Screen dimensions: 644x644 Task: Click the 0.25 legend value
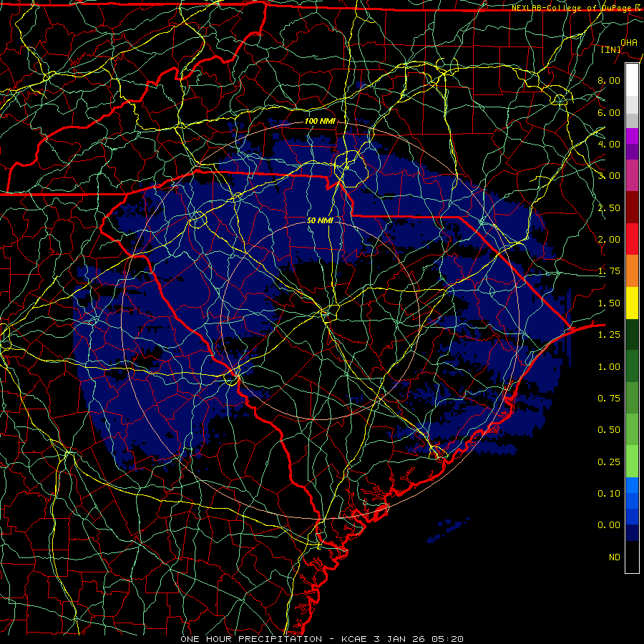[609, 462]
